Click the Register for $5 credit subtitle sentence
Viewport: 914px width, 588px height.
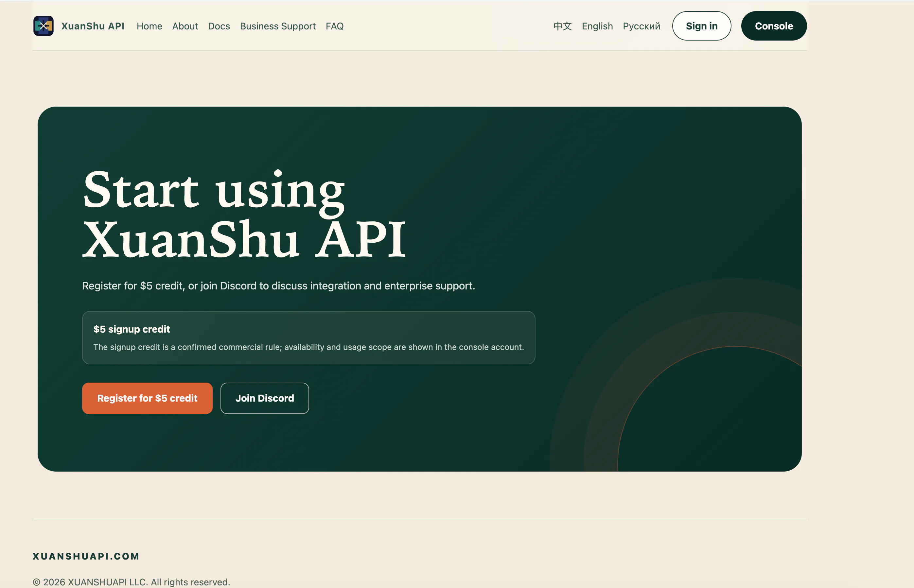278,285
